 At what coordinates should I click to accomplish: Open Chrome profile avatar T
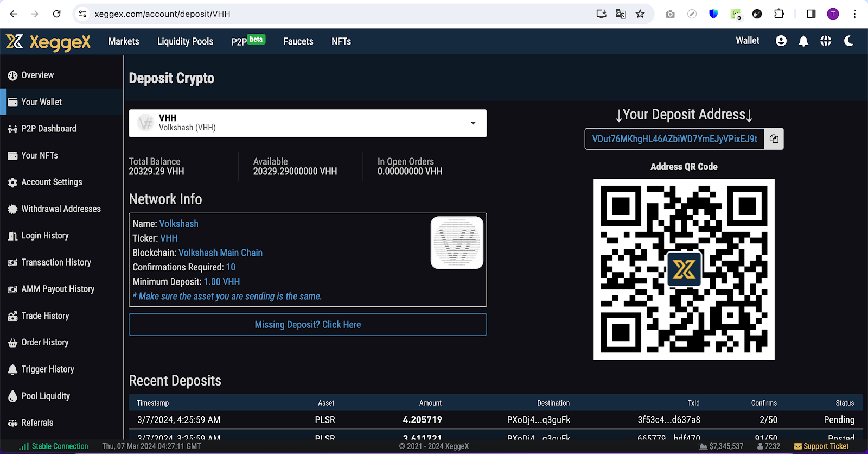pos(833,14)
